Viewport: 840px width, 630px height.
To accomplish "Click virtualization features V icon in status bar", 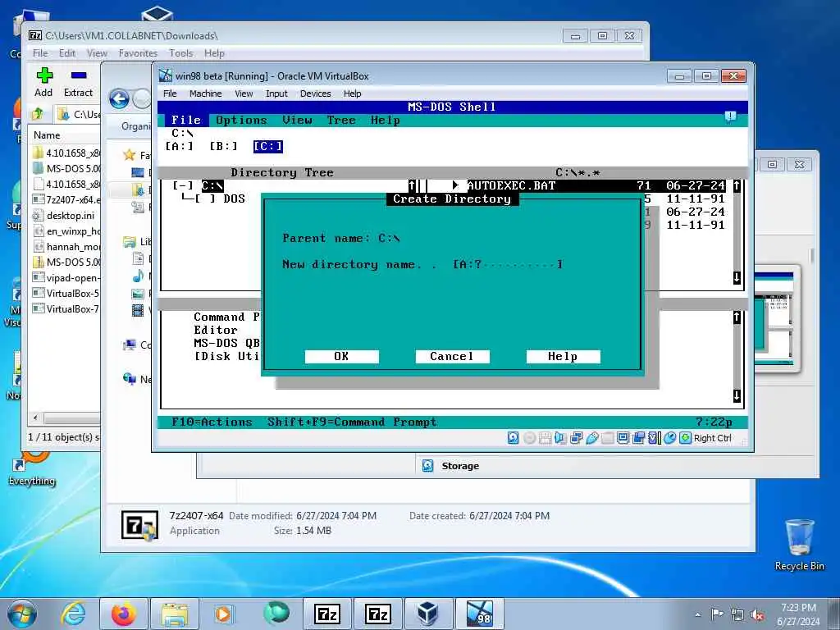I will tap(654, 438).
